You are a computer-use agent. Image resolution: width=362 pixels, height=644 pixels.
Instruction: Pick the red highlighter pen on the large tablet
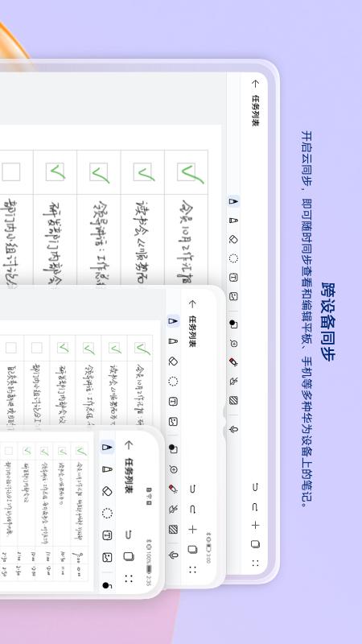[233, 361]
